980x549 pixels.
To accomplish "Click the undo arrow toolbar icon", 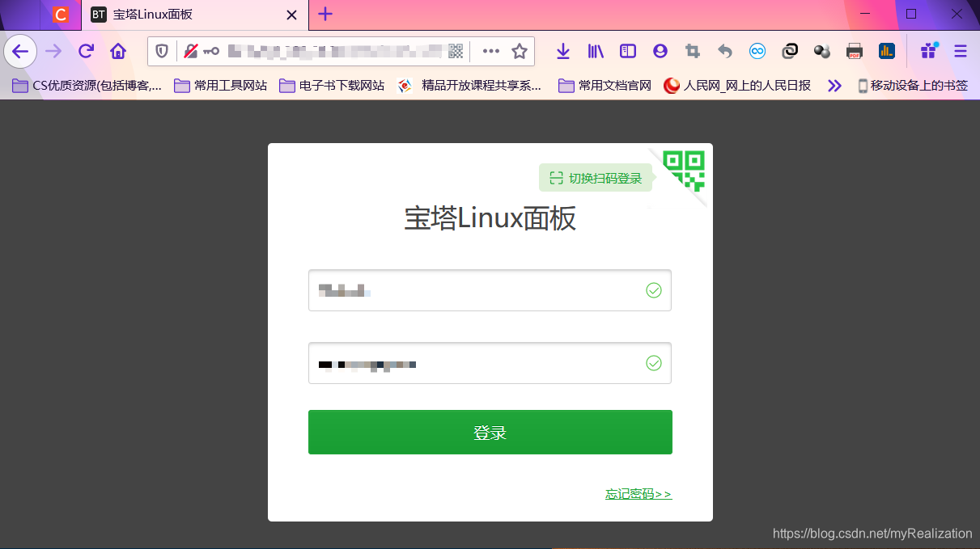I will (725, 52).
